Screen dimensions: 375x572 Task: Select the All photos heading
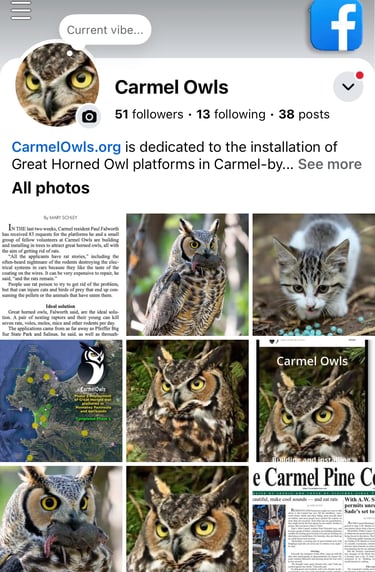[51, 188]
